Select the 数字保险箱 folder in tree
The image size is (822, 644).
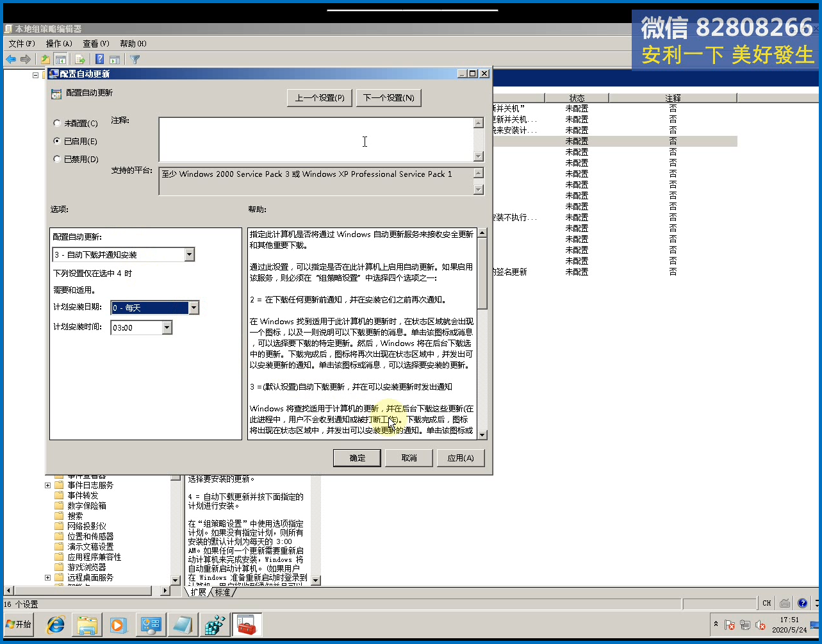[x=86, y=506]
